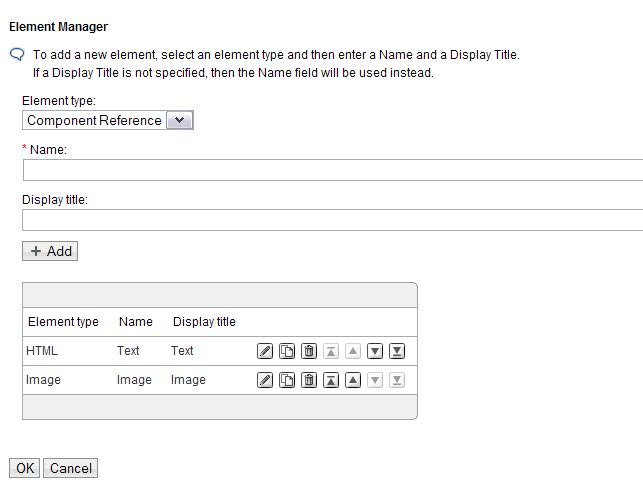Copy the Text HTML element
Screen dimensions: 643x482
(287, 351)
